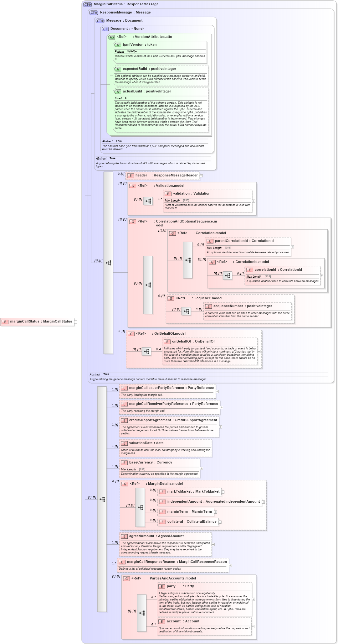Collapse the marginCallStatus root element node
The image size is (338, 644).
pyautogui.click(x=76, y=322)
